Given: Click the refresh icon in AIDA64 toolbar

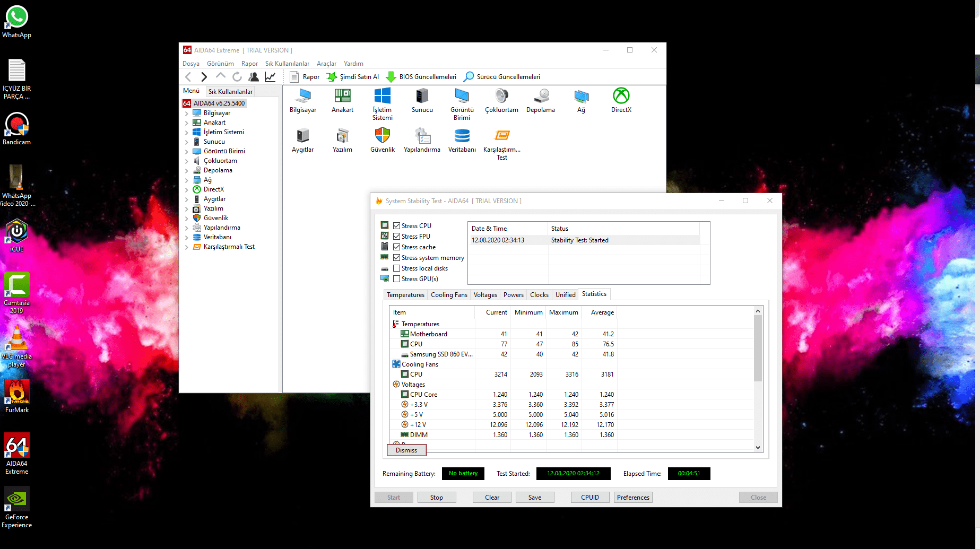Looking at the screenshot, I should coord(237,77).
